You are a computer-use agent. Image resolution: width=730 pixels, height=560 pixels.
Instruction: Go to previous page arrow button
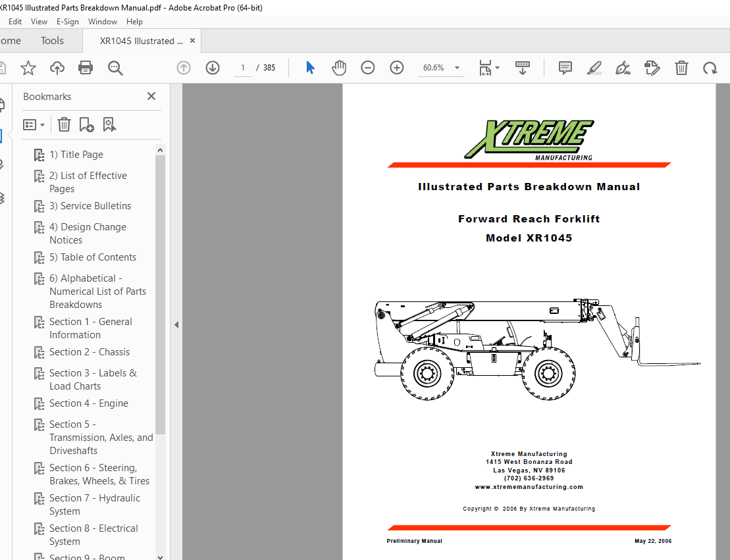184,68
